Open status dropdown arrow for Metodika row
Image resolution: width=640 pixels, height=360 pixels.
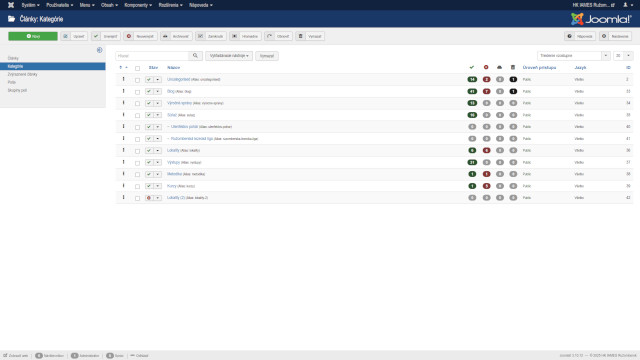pyautogui.click(x=158, y=174)
